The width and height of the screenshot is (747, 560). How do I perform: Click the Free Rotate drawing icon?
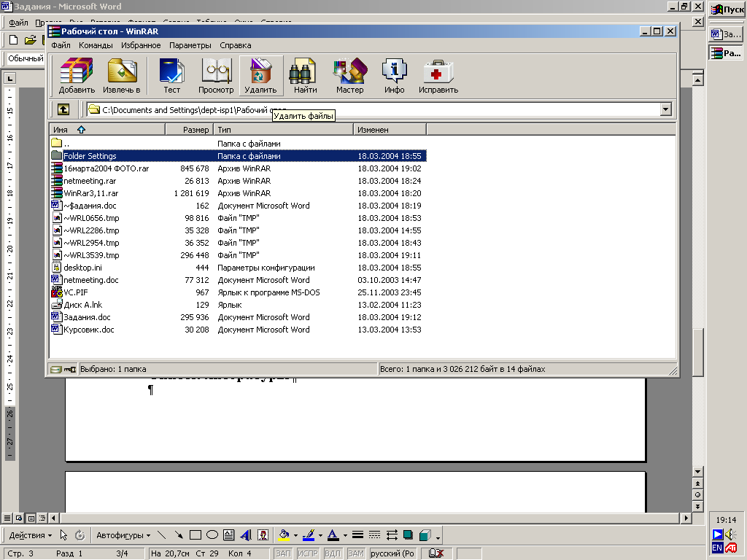pyautogui.click(x=80, y=535)
